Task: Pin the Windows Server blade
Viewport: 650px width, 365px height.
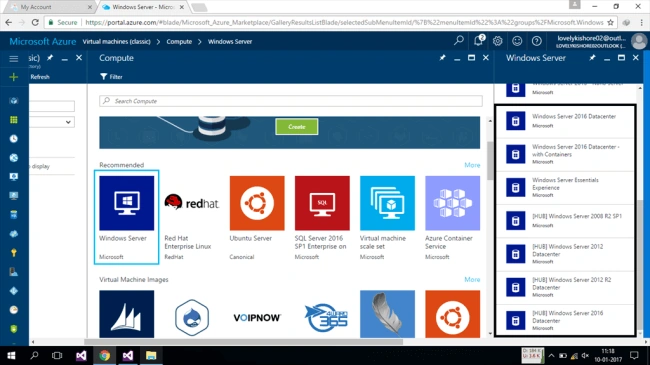Action: click(x=592, y=58)
